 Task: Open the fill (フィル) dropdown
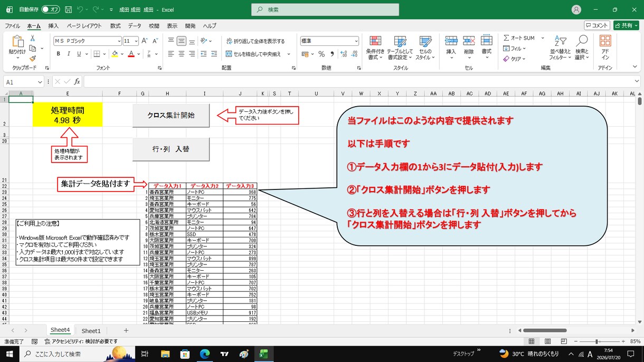point(514,49)
